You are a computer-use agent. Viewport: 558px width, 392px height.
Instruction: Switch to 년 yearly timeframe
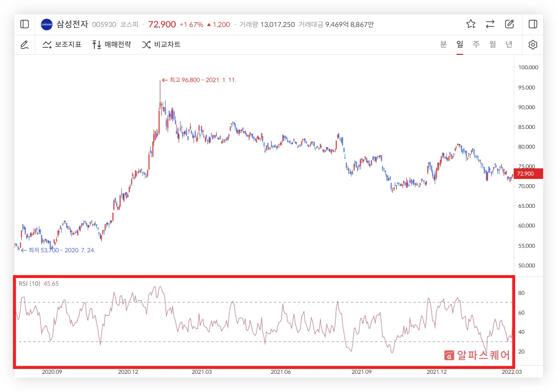tap(509, 44)
